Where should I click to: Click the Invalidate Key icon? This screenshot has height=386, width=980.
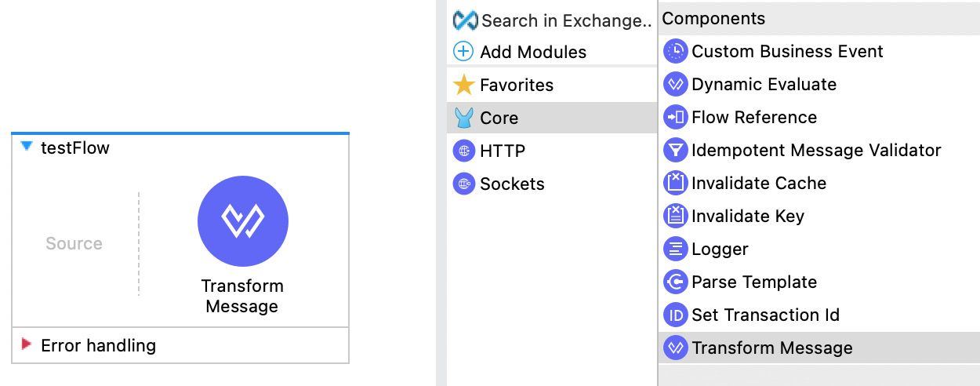pyautogui.click(x=675, y=217)
